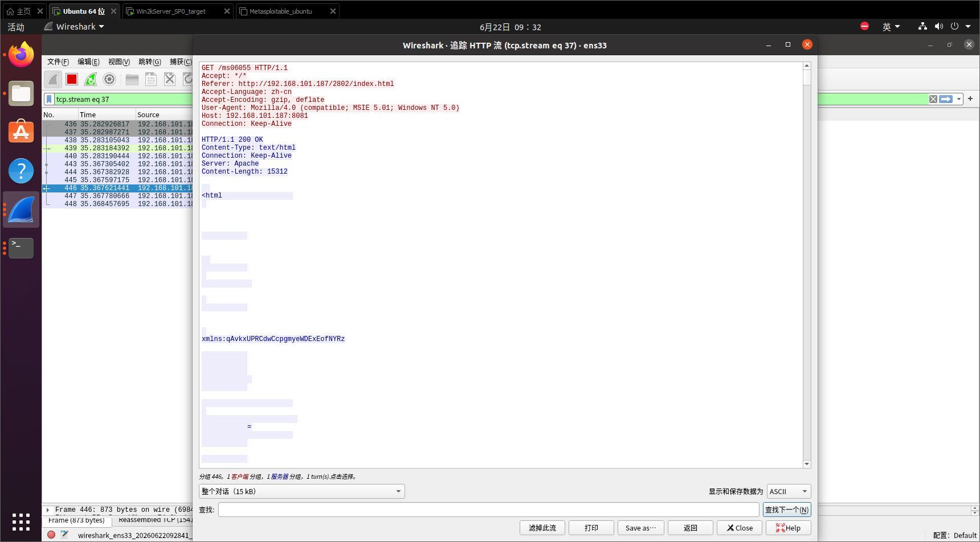Click the stream content scrollbar down arrow
This screenshot has height=542, width=980.
[807, 464]
